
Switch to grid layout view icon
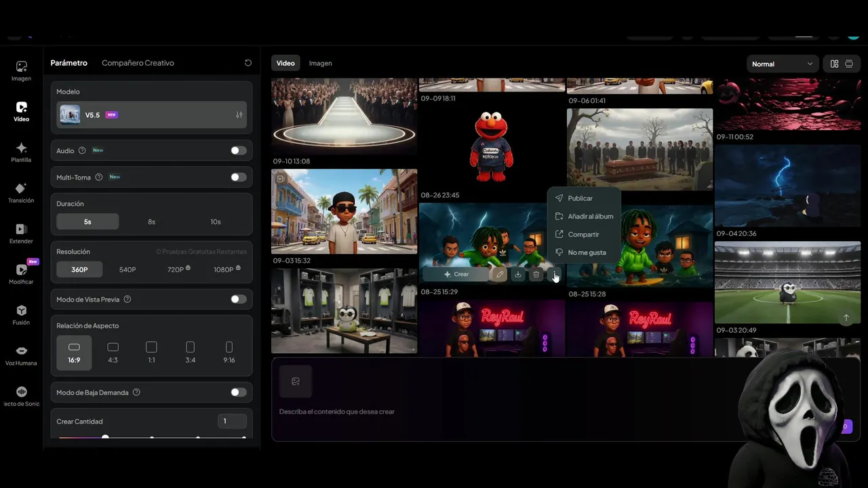[x=835, y=64]
